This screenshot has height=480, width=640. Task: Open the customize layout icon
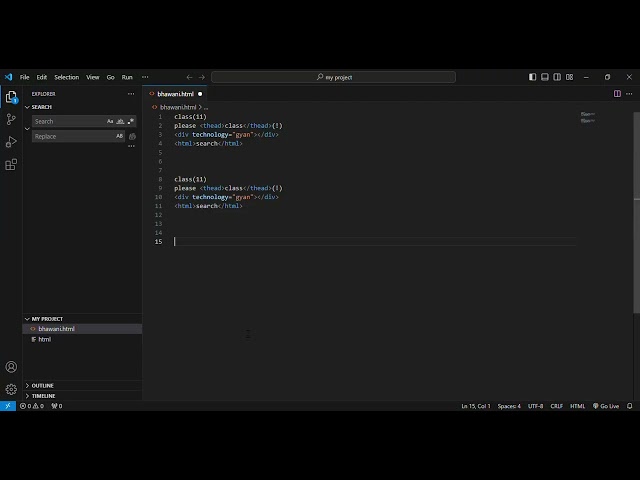569,77
